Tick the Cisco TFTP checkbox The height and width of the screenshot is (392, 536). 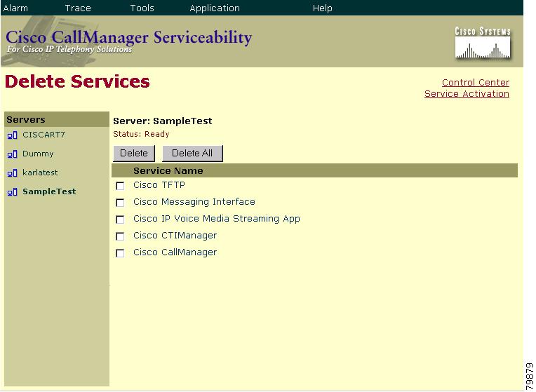(120, 186)
